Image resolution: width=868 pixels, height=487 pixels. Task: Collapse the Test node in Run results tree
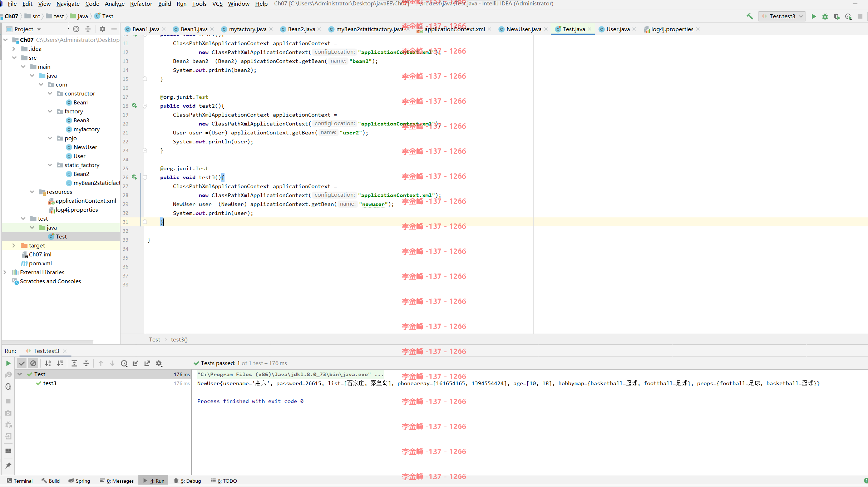click(x=20, y=374)
